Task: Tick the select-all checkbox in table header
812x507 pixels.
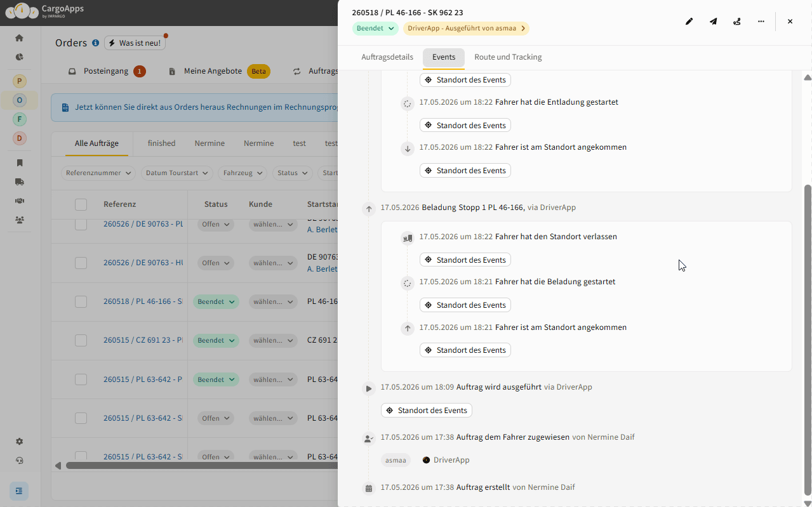Action: click(81, 204)
